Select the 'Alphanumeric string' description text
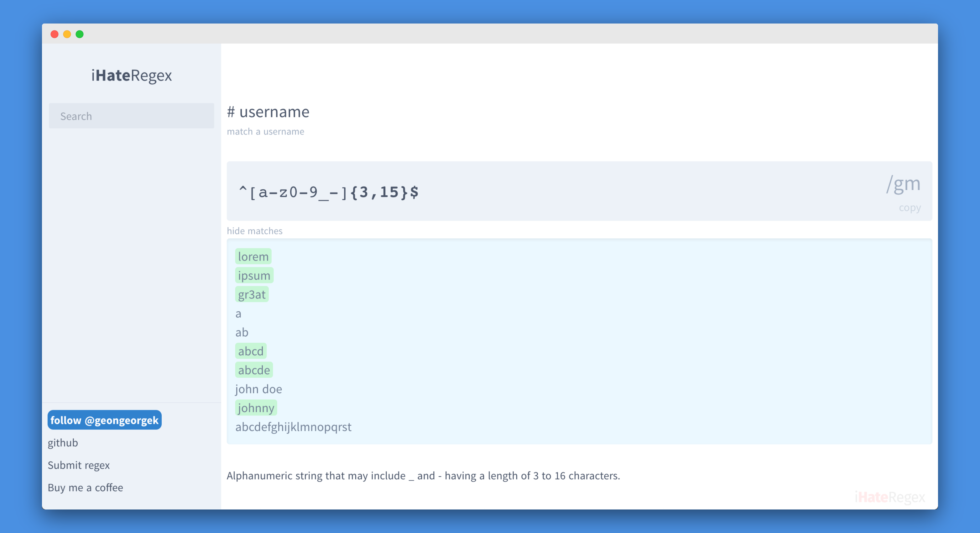 pyautogui.click(x=424, y=476)
